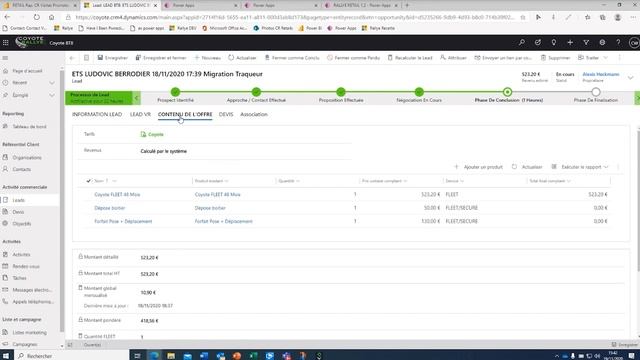Click the search magnifier in the top bar
640x360 pixels.
point(521,42)
